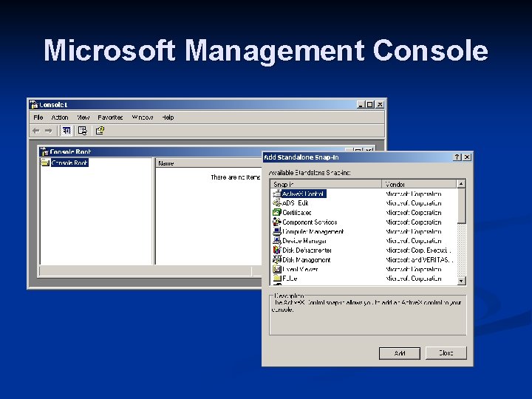
Task: Sort by the Vendor column header
Action: [419, 184]
